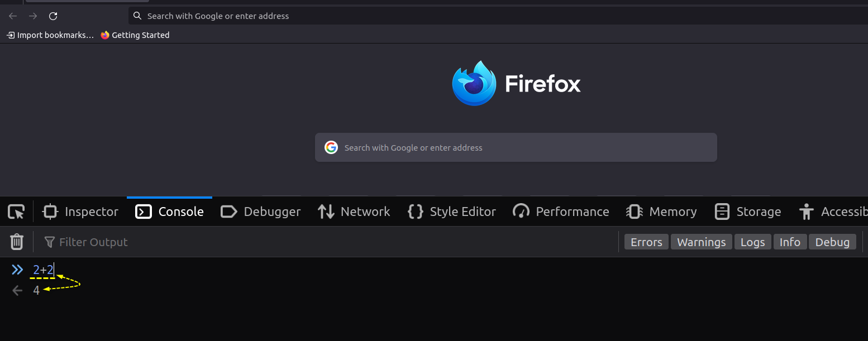Switch to the Inspector tab
This screenshot has width=868, height=341.
coord(80,212)
